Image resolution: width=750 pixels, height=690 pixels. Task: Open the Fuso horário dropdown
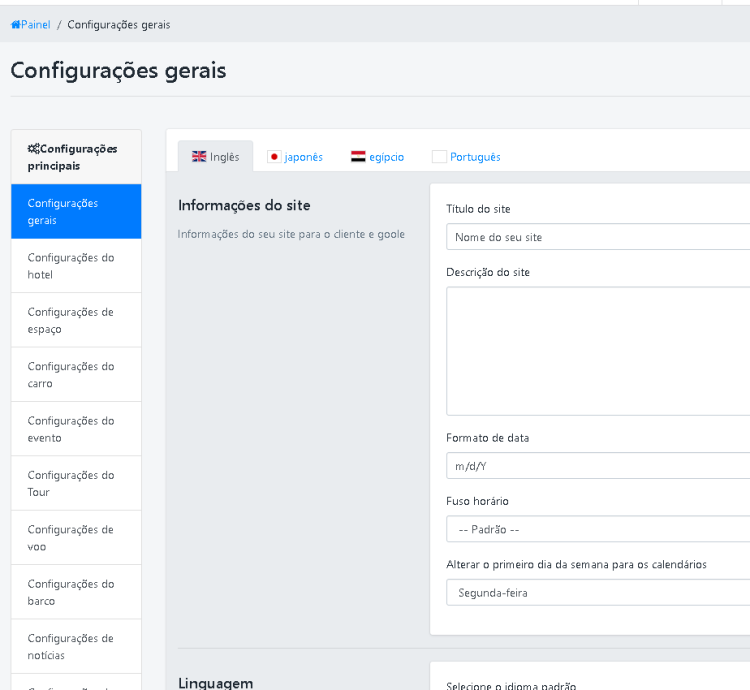click(x=598, y=529)
